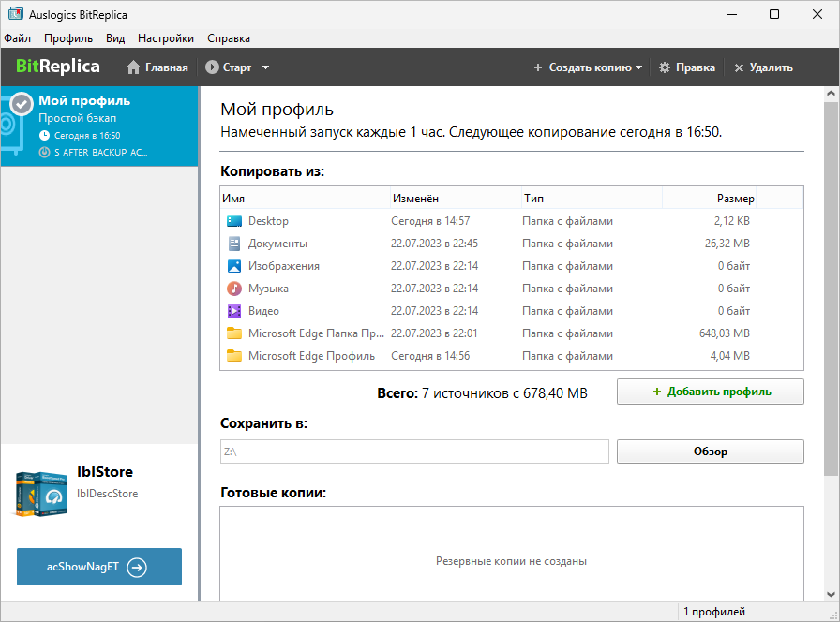Click the vertical scrollbar down arrow
The height and width of the screenshot is (622, 840).
(x=831, y=594)
